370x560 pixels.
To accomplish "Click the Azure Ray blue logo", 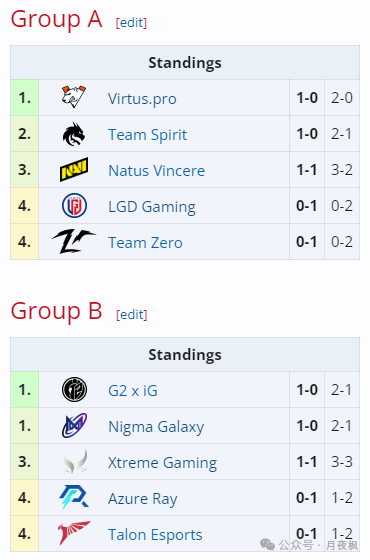I will (x=74, y=498).
